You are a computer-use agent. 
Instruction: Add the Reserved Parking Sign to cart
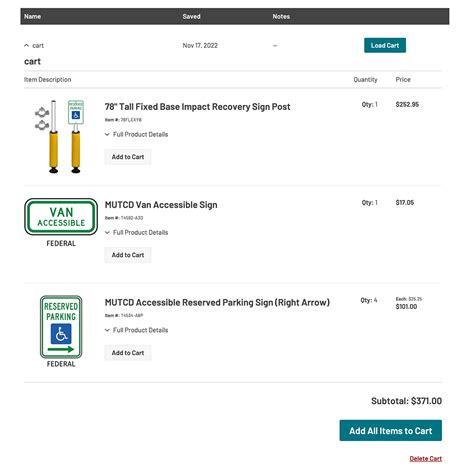point(128,353)
